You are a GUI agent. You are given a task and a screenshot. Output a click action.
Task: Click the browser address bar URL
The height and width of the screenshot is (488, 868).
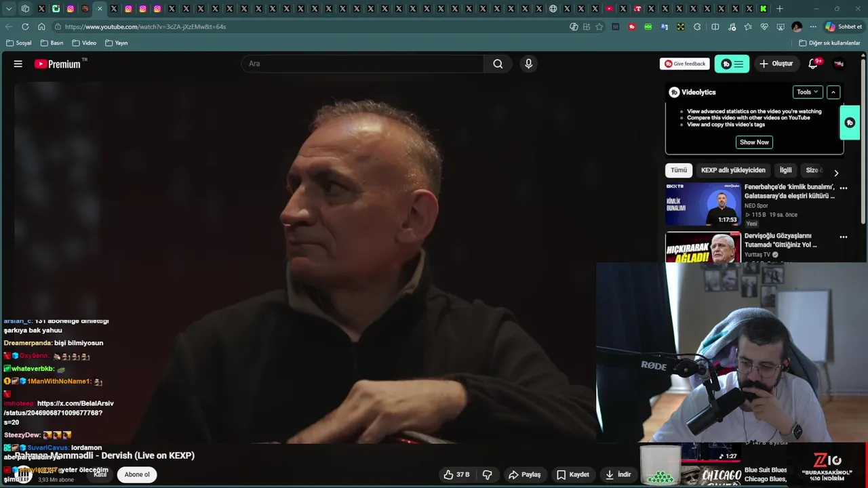click(x=145, y=26)
